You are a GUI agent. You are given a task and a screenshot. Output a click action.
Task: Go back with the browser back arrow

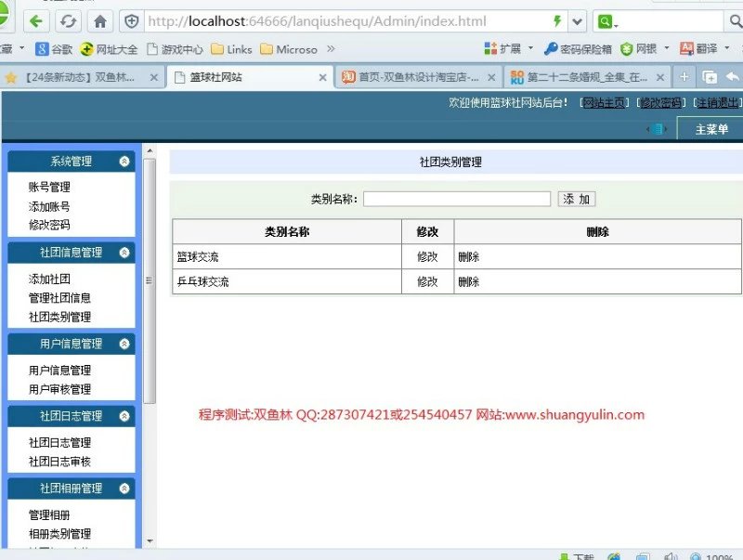pos(36,21)
